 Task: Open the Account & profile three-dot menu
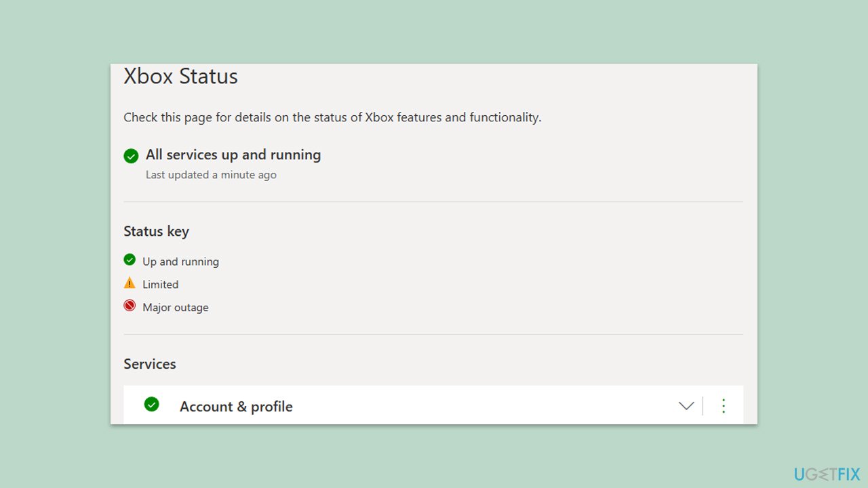coord(724,406)
